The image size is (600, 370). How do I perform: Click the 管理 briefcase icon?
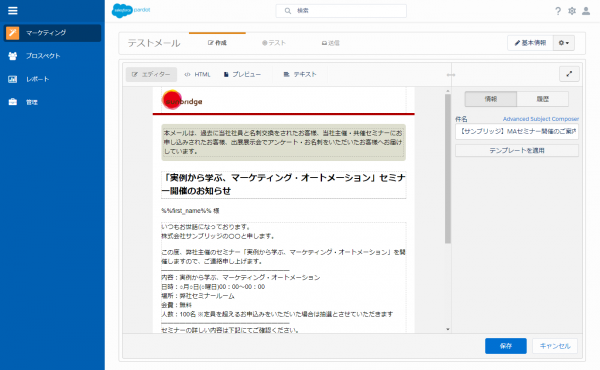click(x=13, y=102)
